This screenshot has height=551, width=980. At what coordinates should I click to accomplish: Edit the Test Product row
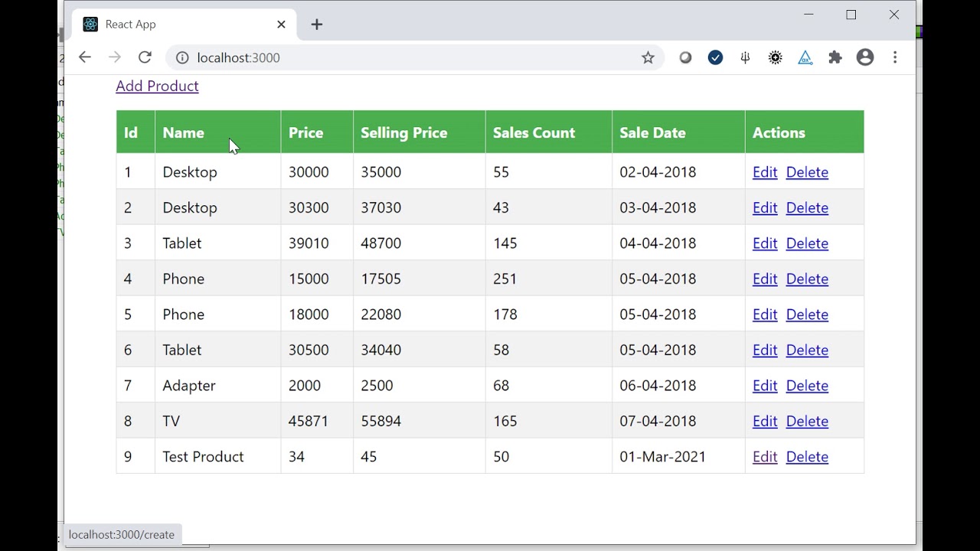765,457
